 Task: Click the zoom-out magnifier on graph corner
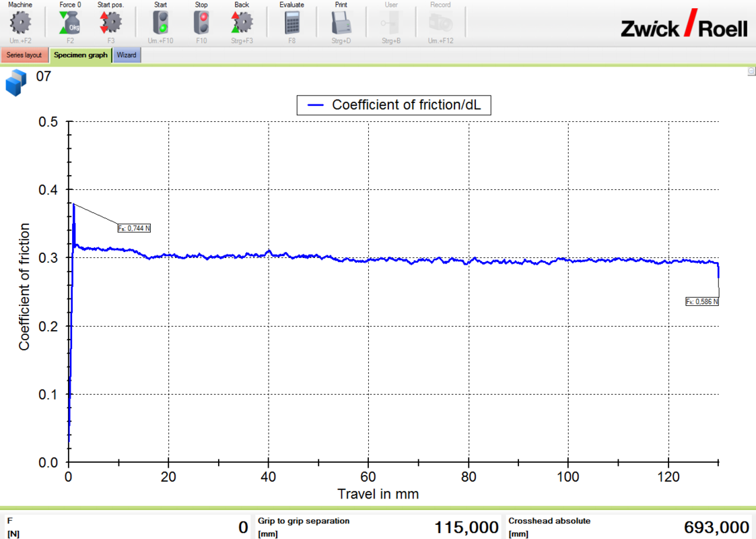click(x=751, y=71)
